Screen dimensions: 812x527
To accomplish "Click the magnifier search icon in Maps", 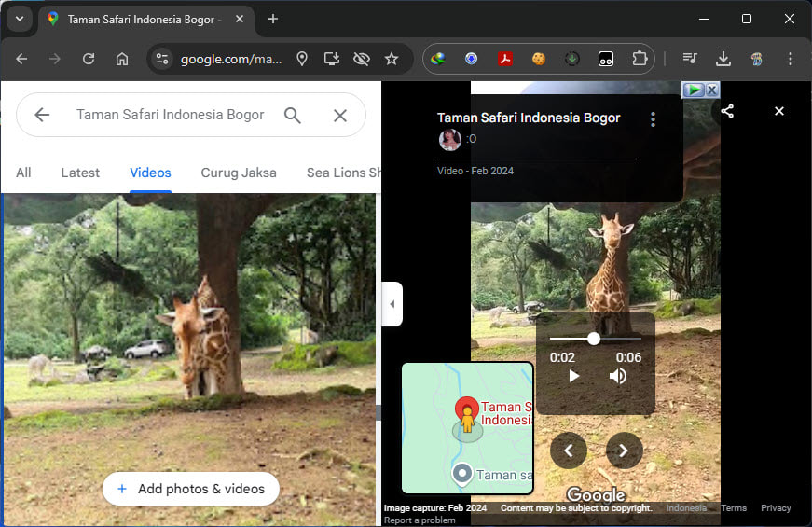I will coord(293,115).
